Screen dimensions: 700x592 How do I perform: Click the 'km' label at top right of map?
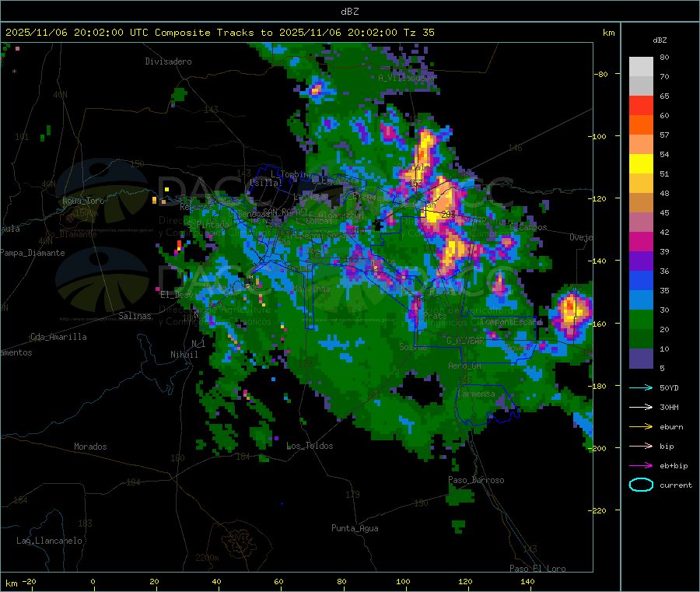point(608,33)
